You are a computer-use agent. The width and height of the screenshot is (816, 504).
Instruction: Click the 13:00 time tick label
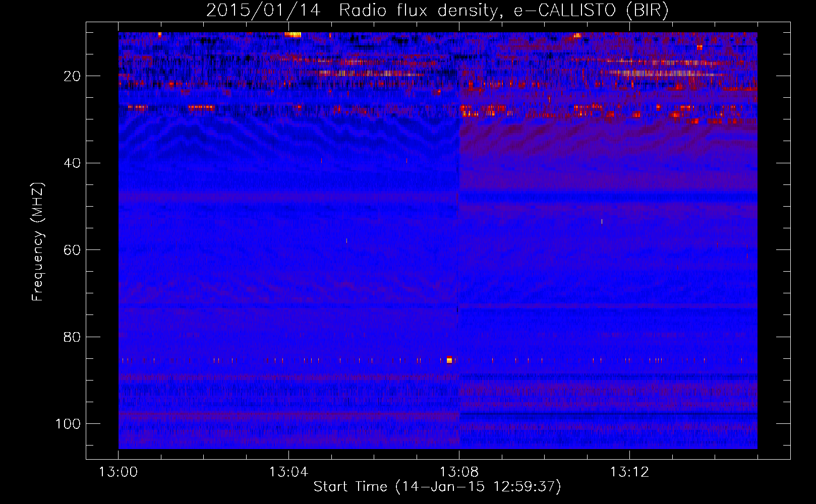pyautogui.click(x=119, y=472)
